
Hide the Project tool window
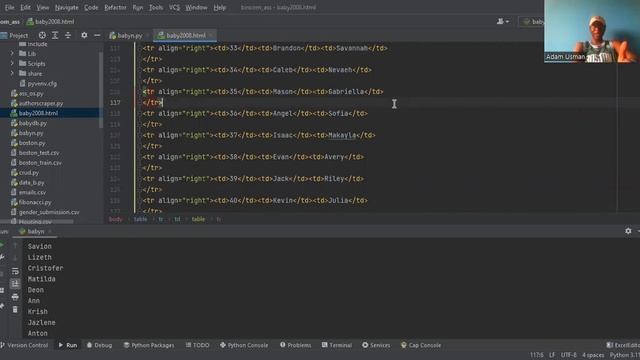(x=97, y=36)
